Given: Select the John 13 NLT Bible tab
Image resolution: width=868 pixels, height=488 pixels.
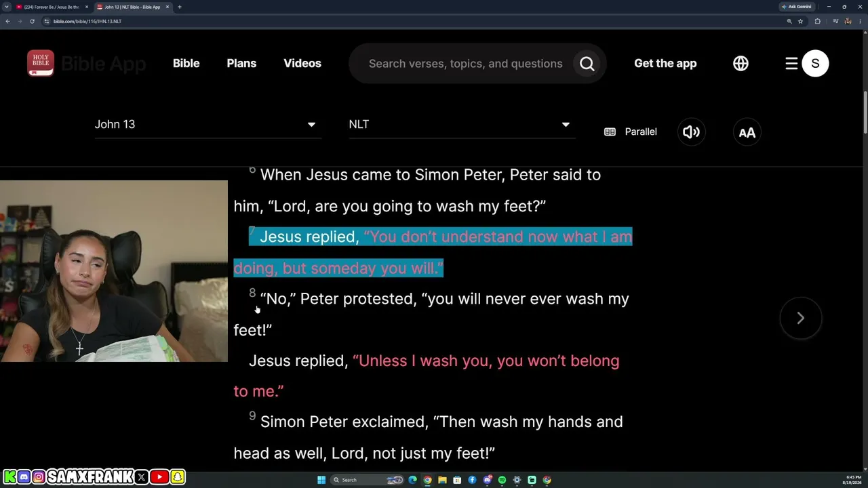Looking at the screenshot, I should click(132, 7).
